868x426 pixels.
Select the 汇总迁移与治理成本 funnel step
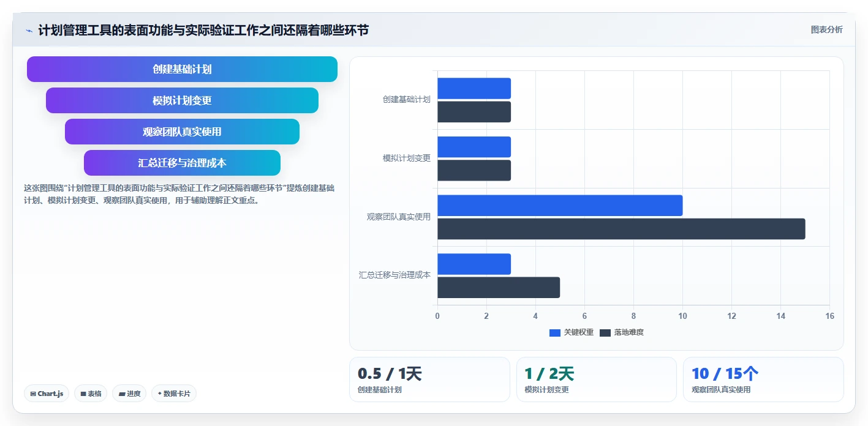[x=182, y=163]
